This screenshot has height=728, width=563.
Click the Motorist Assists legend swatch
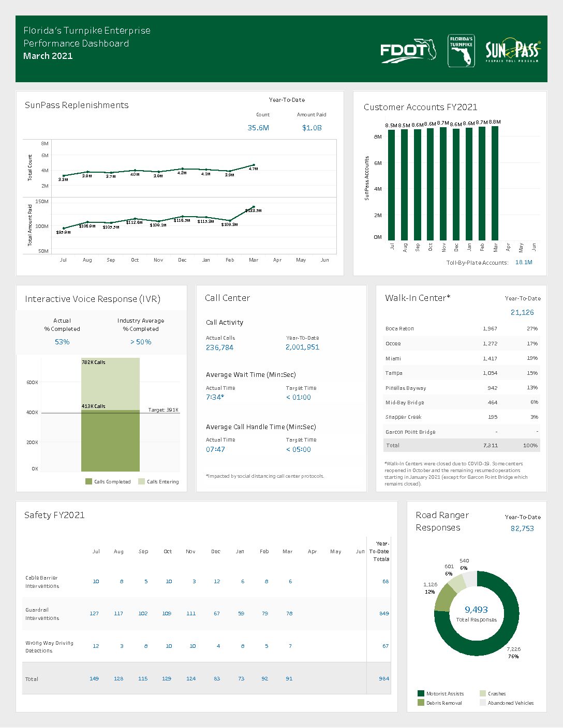pos(421,693)
